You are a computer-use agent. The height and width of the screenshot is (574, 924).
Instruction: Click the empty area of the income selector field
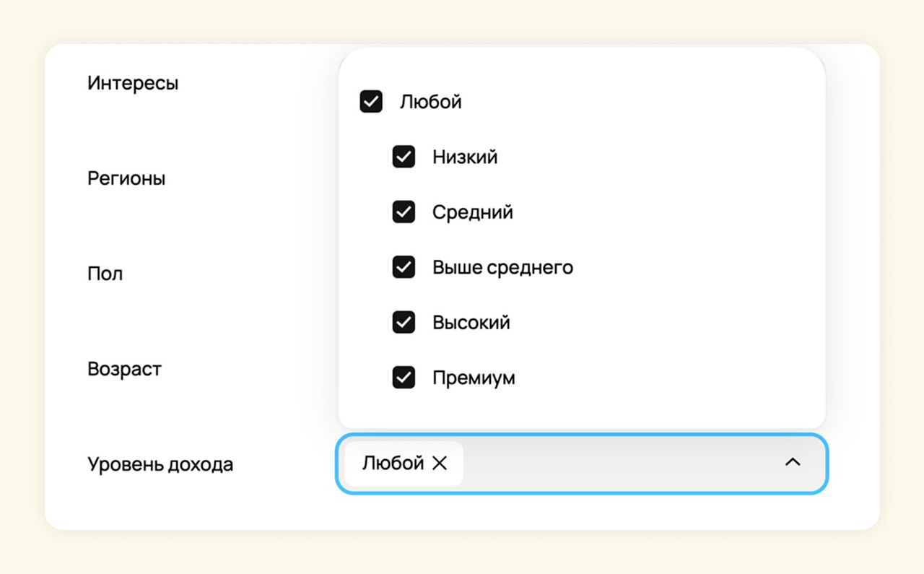coord(621,464)
